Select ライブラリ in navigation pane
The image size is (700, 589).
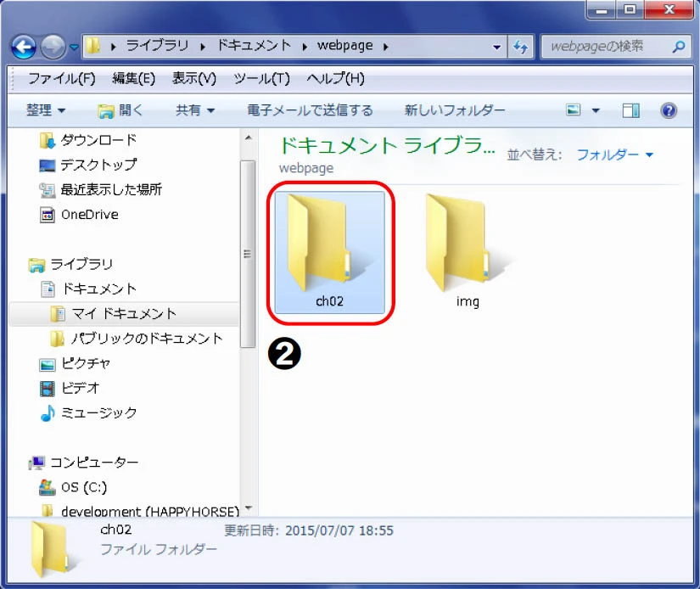81,264
